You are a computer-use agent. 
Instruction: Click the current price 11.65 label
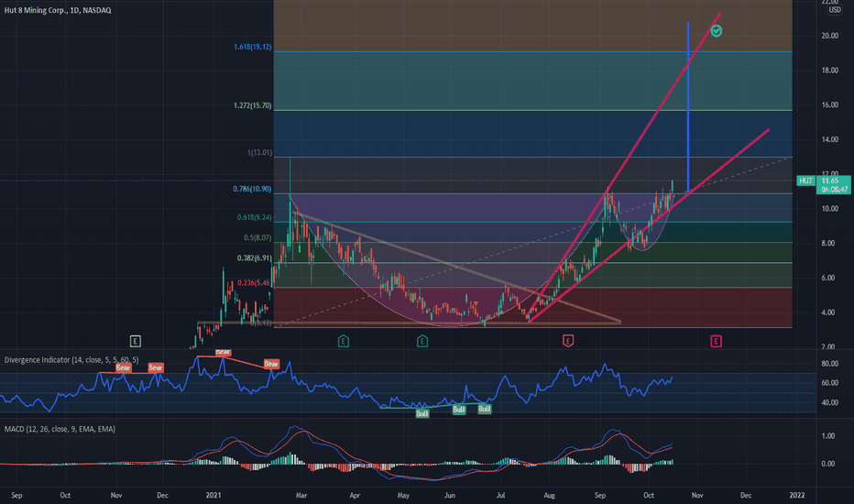click(830, 181)
